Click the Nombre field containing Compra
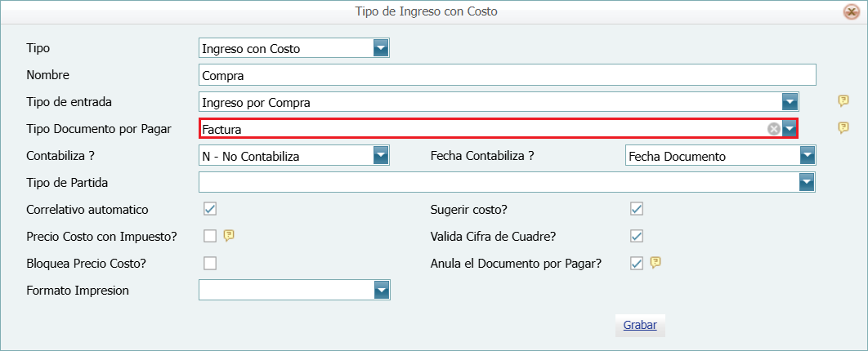The image size is (868, 351). point(507,74)
